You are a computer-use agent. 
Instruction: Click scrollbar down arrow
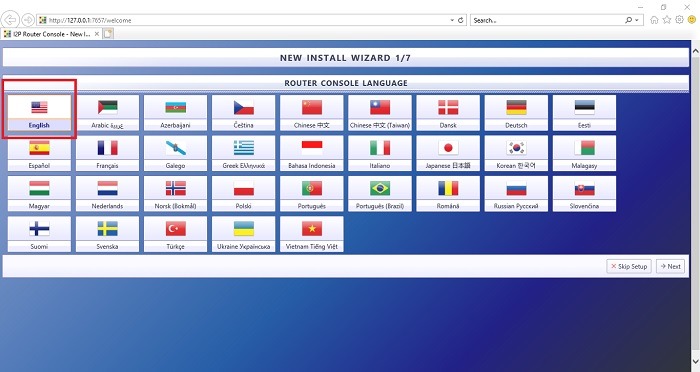click(696, 361)
